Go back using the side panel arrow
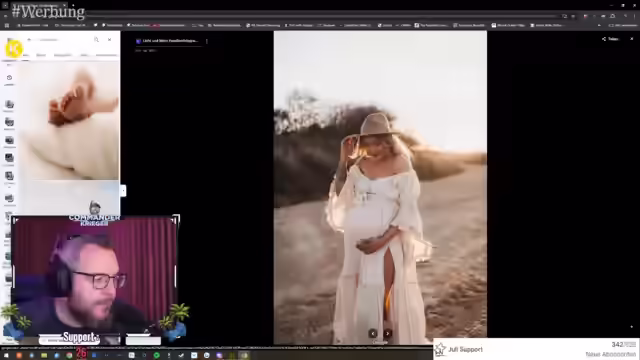The image size is (640, 360). coord(29,40)
